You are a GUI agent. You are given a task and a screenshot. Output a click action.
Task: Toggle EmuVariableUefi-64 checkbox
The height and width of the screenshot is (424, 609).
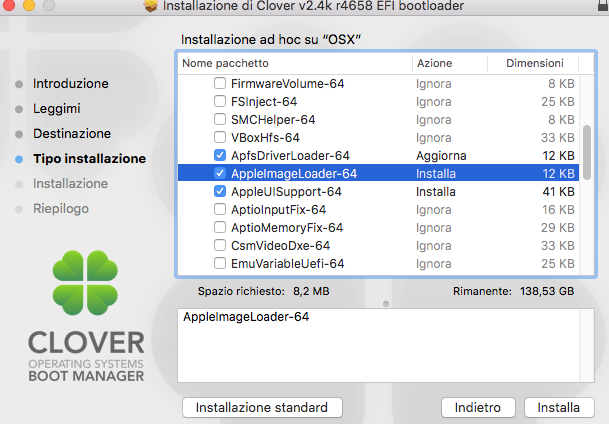tap(220, 263)
